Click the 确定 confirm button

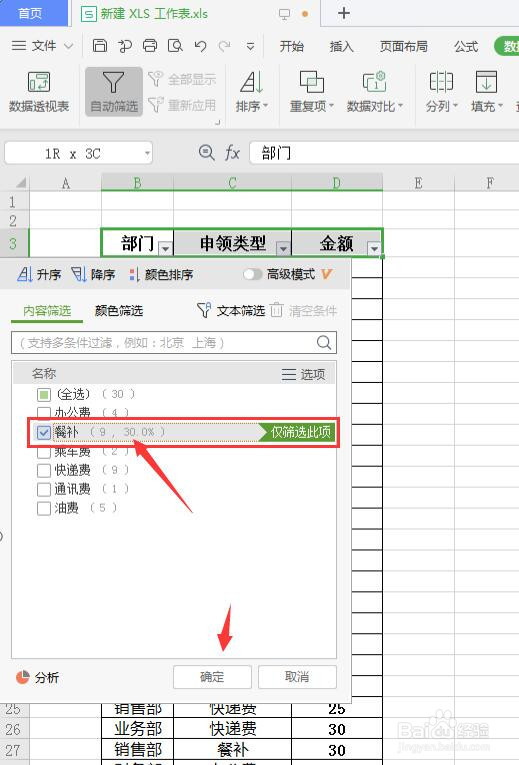click(212, 677)
